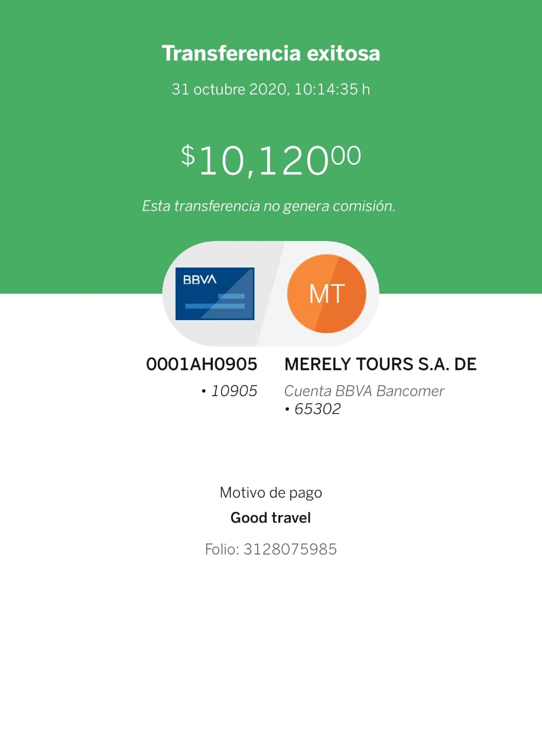This screenshot has height=756, width=542.
Task: Click recipient account ending 65302
Action: coord(313,409)
